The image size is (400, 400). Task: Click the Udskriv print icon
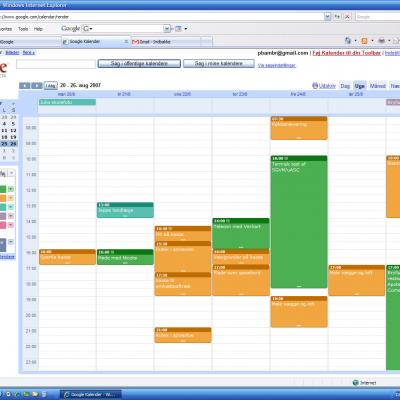tap(315, 86)
